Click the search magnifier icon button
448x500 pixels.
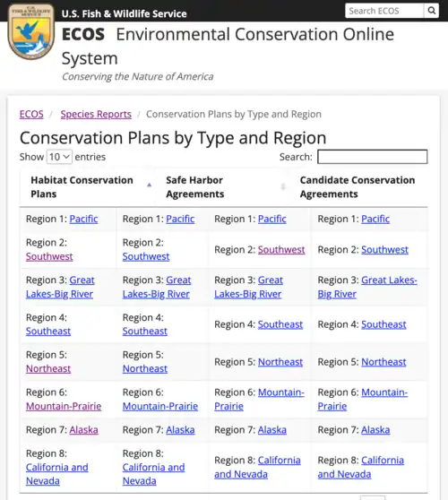point(431,11)
